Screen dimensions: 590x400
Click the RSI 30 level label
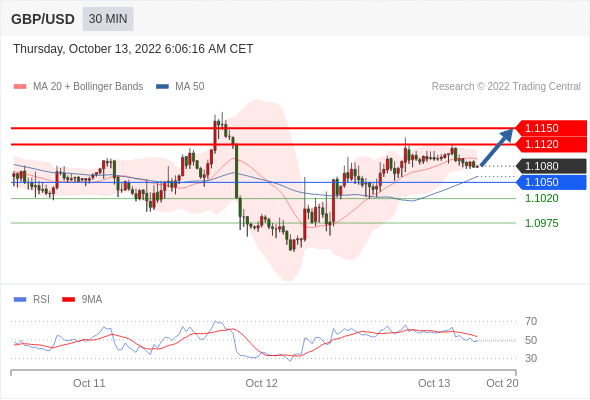click(x=531, y=358)
